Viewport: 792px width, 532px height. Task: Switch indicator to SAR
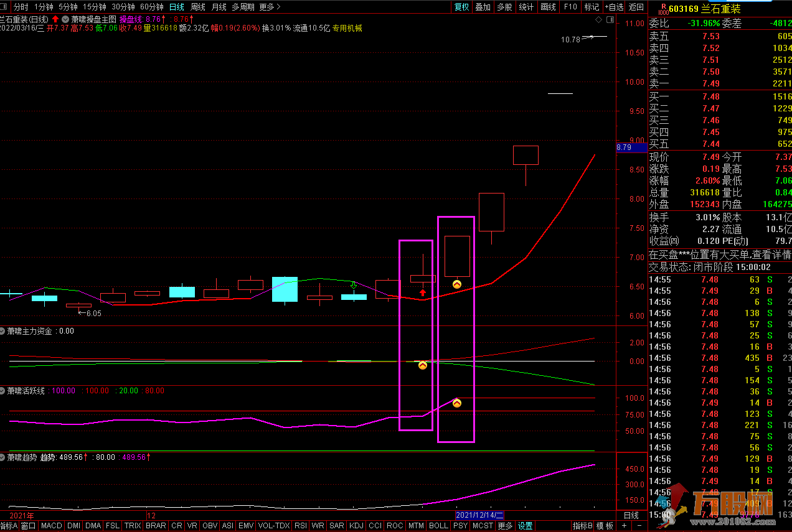(x=337, y=526)
